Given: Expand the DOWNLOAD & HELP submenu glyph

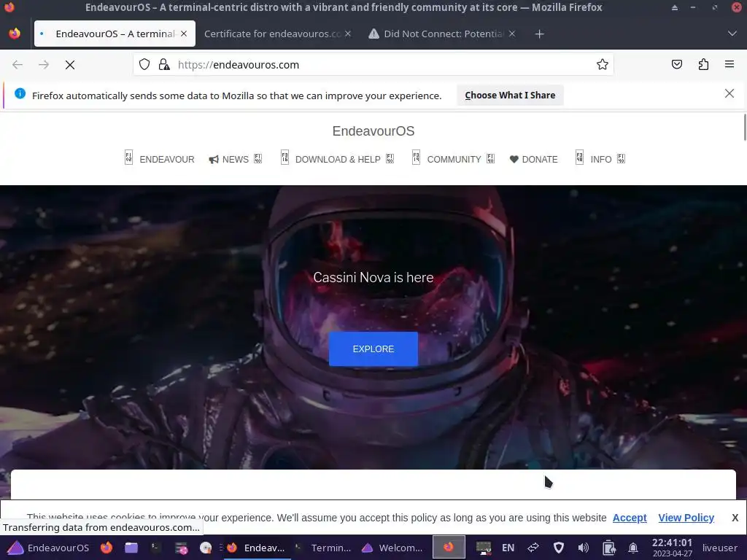Looking at the screenshot, I should point(390,158).
